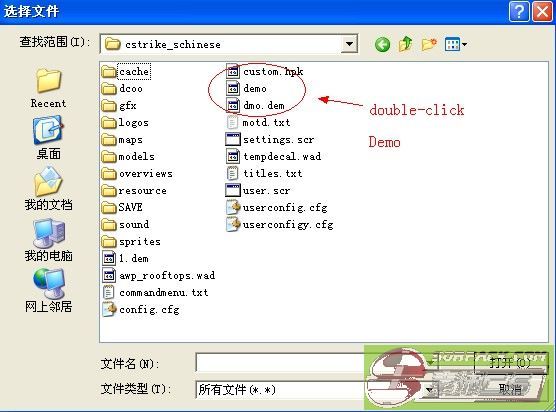
Task: Select the overviews folder icon
Action: (x=109, y=174)
